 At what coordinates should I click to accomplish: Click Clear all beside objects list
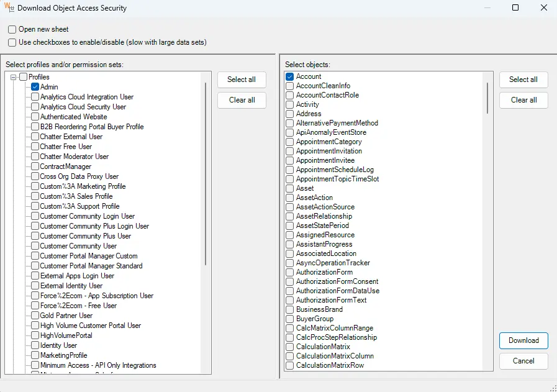[523, 100]
